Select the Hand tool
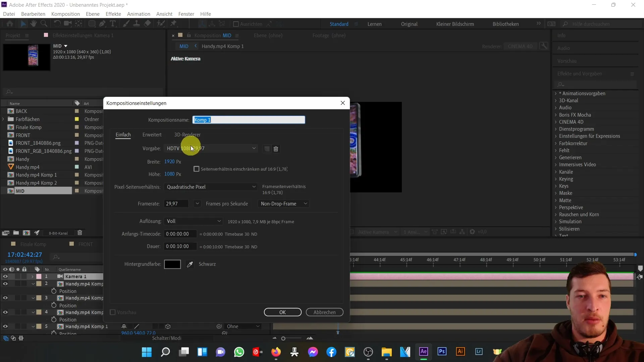The height and width of the screenshot is (362, 644). [34, 24]
